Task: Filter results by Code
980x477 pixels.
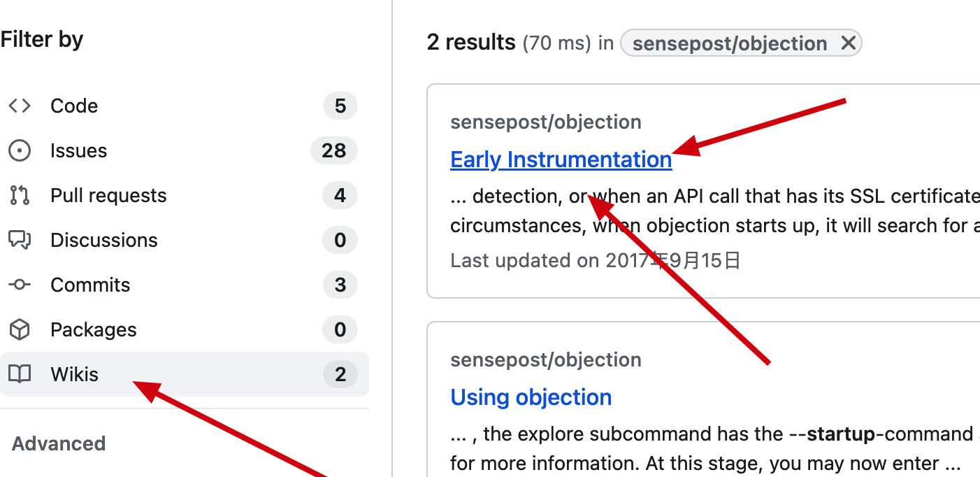Action: point(74,106)
